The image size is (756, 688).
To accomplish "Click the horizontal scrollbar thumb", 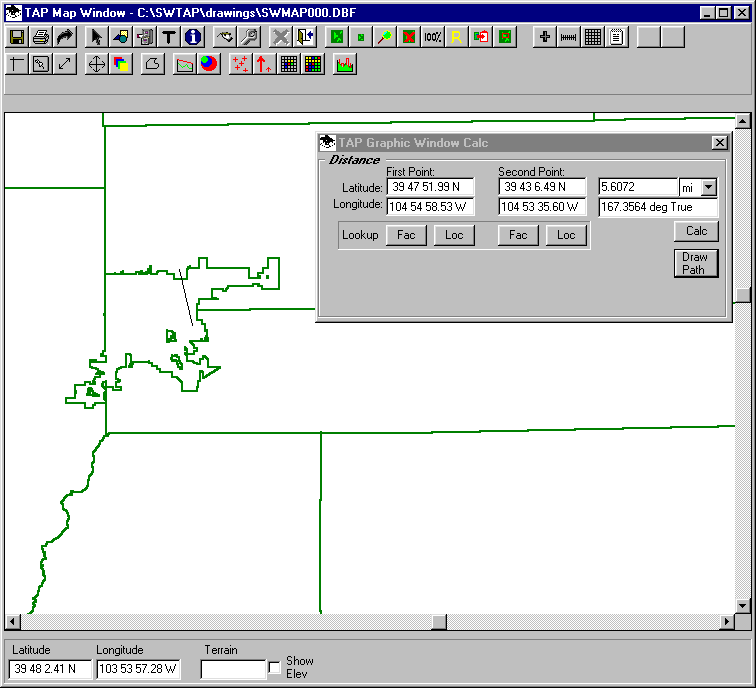I will [x=439, y=622].
